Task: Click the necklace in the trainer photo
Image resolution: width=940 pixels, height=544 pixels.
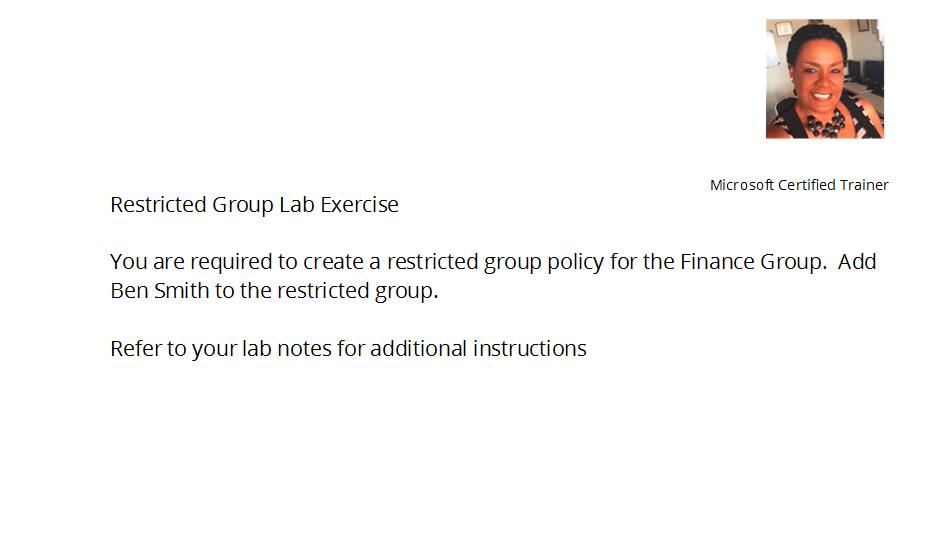Action: (x=826, y=123)
